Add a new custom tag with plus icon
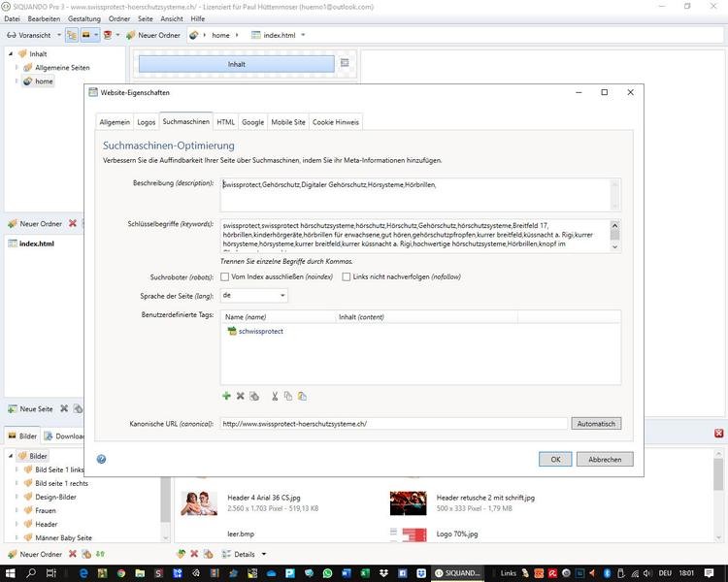This screenshot has height=582, width=728. [226, 396]
